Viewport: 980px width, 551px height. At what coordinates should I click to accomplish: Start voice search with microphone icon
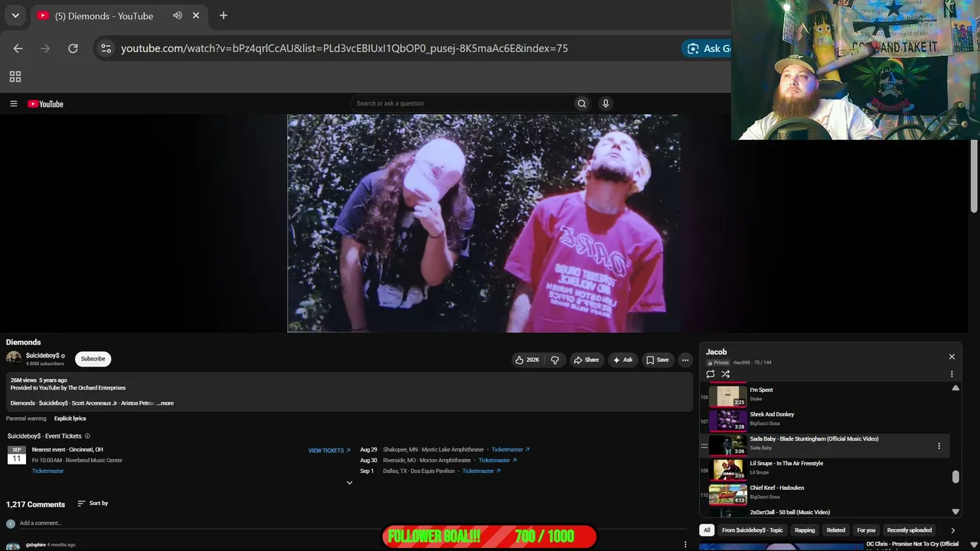pyautogui.click(x=606, y=103)
